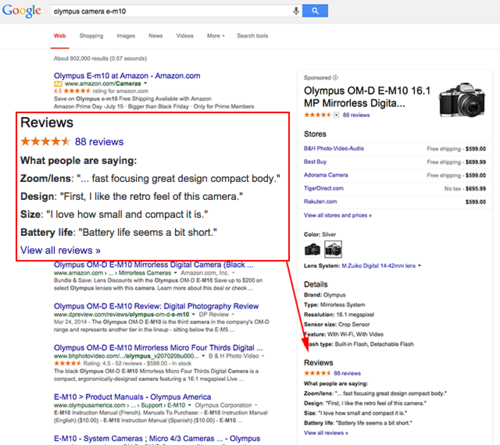This screenshot has width=500, height=445.
Task: Click View all reviews in the side panel
Action: point(326,433)
